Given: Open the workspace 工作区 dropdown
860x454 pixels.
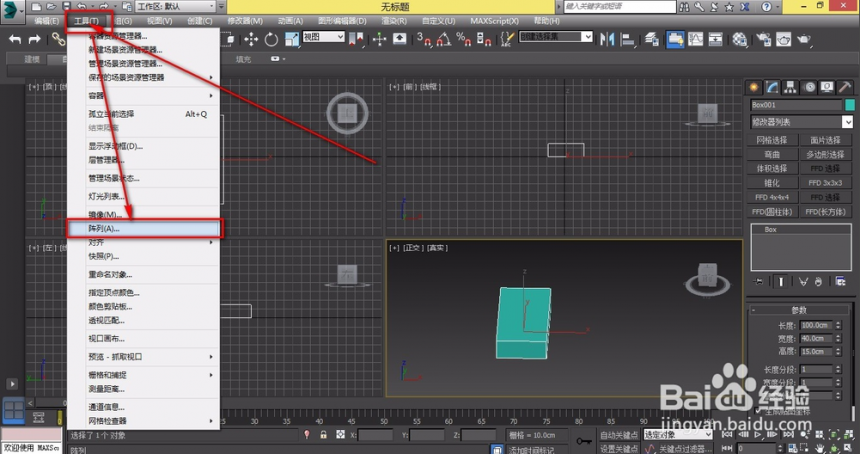Looking at the screenshot, I should click(176, 7).
